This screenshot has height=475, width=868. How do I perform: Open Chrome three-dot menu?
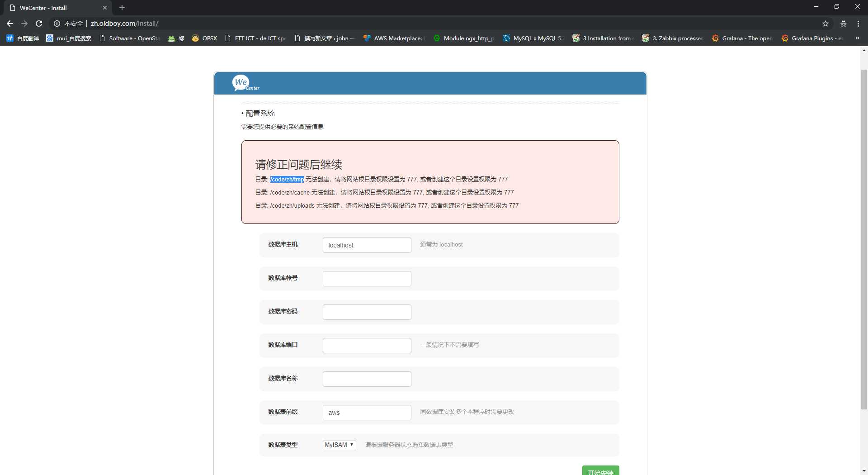(858, 24)
